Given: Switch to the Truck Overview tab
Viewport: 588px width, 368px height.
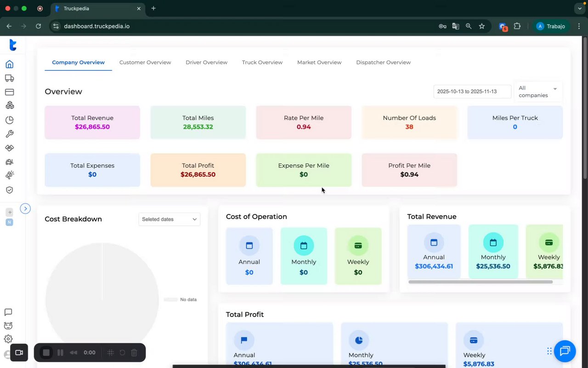Looking at the screenshot, I should click(262, 63).
